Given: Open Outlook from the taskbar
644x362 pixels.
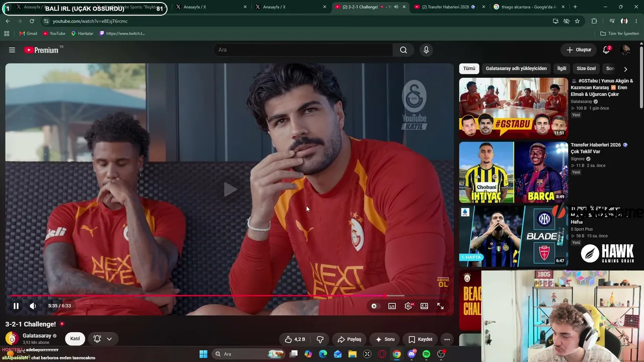Looking at the screenshot, I should 338,354.
